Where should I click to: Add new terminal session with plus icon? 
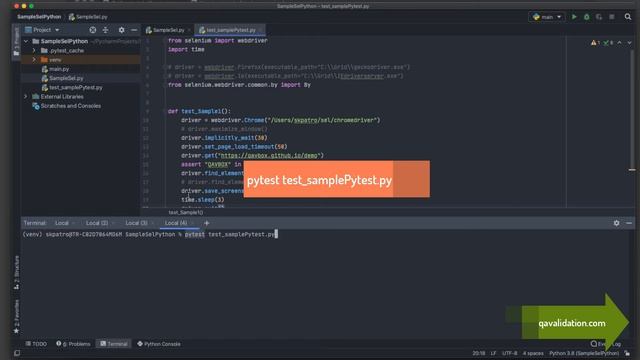click(x=207, y=223)
